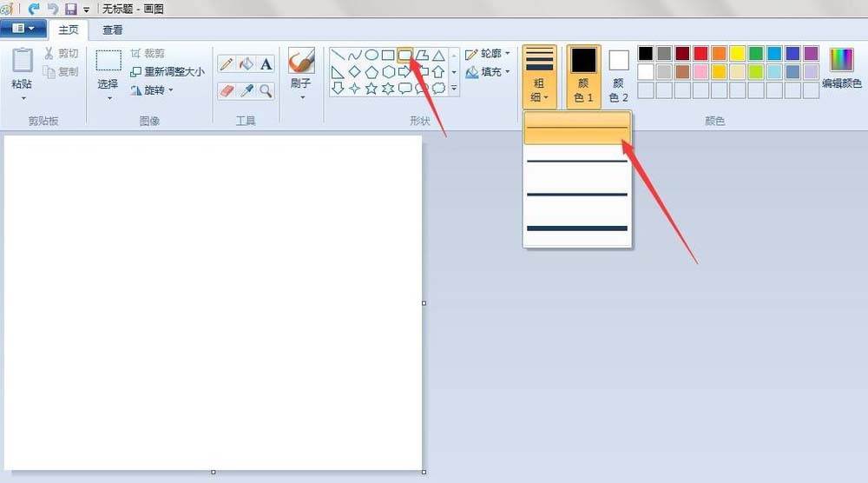Activate 颜色 1 foreground color

tap(583, 76)
